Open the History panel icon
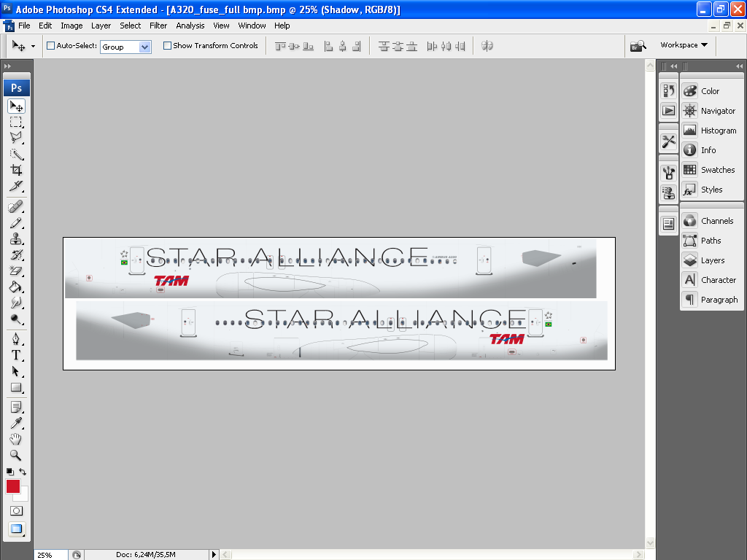 point(668,90)
